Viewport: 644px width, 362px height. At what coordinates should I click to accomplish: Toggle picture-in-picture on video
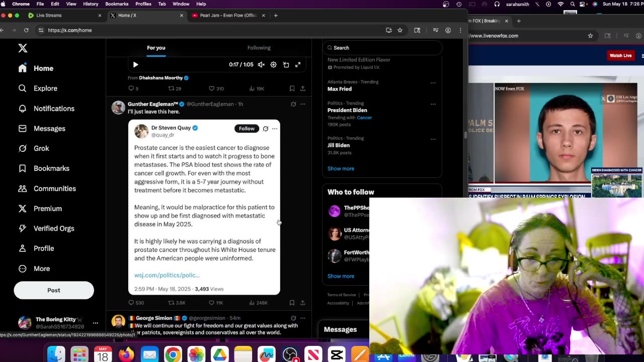(286, 64)
